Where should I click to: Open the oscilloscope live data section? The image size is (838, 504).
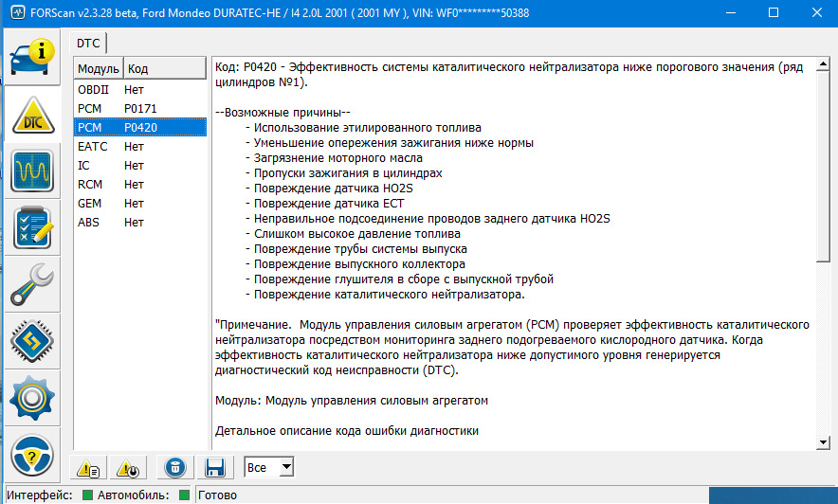(32, 171)
